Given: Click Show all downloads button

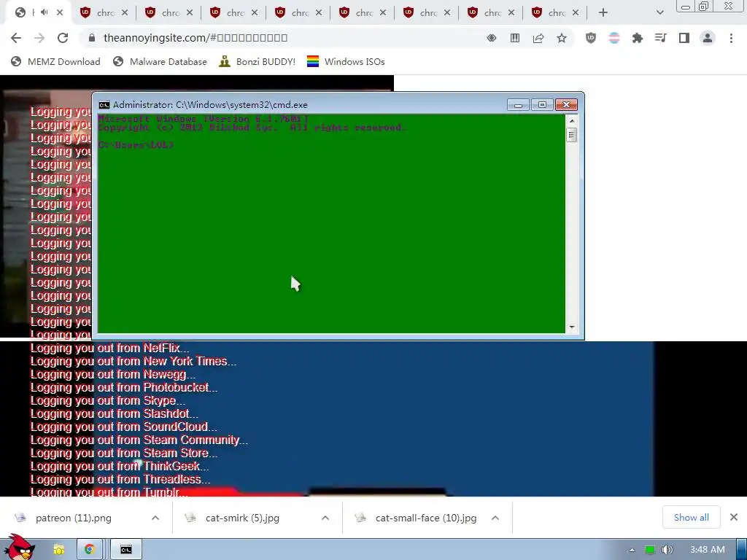Looking at the screenshot, I should point(692,518).
